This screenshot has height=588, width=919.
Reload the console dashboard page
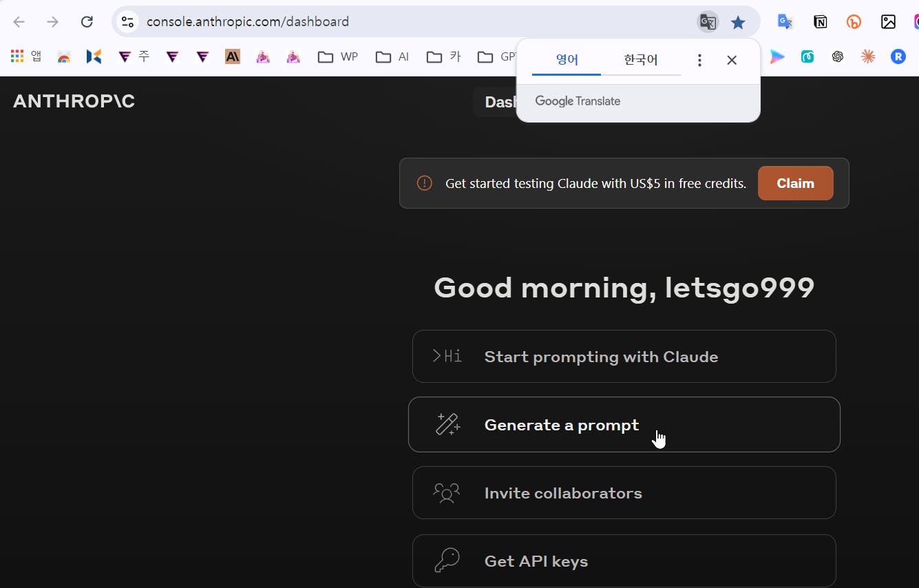click(87, 22)
